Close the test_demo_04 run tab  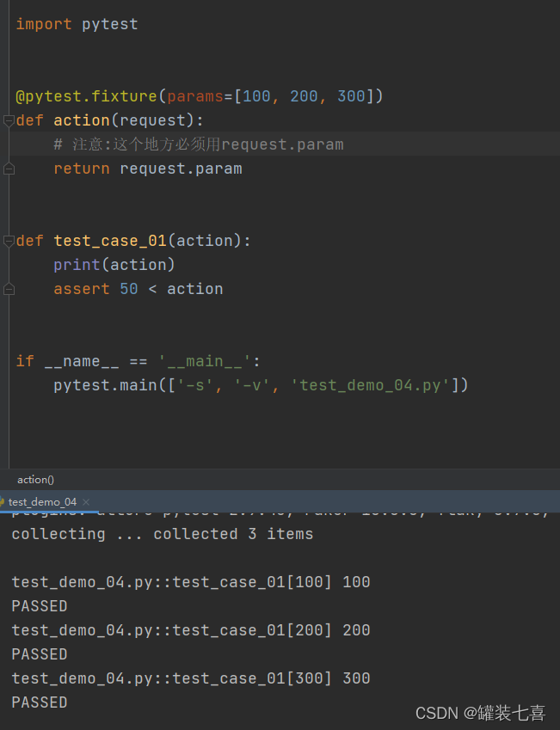86,502
